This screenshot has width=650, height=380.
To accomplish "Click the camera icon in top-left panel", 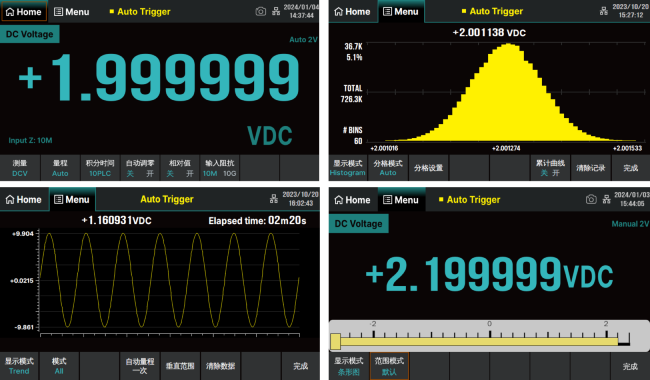I will [x=260, y=12].
